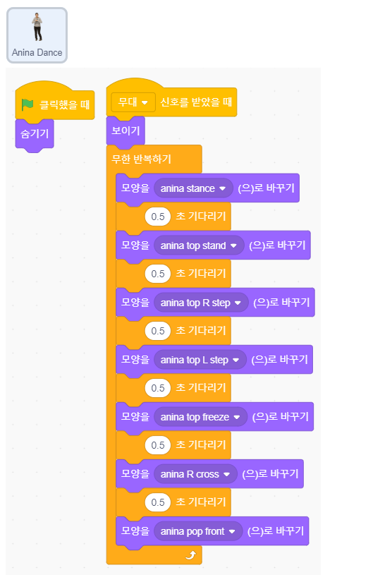Edit the 0.5 wait value after anina top freeze
This screenshot has width=392, height=582.
158,445
